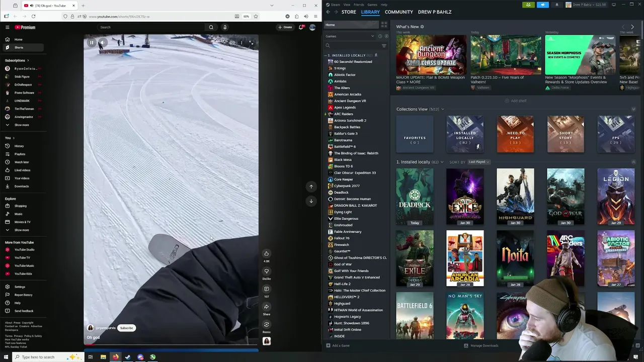Image resolution: width=644 pixels, height=362 pixels.
Task: Click Add a Game at the bottom of Steam
Action: point(338,345)
